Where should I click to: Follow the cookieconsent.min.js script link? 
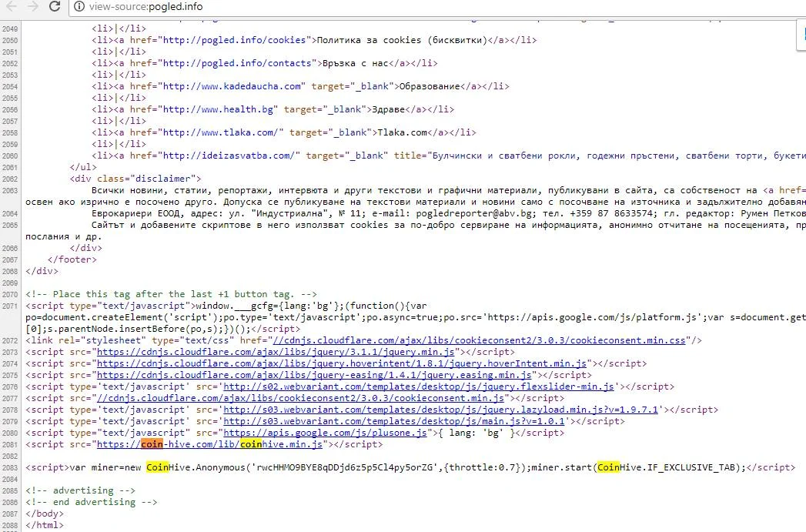[x=300, y=398]
